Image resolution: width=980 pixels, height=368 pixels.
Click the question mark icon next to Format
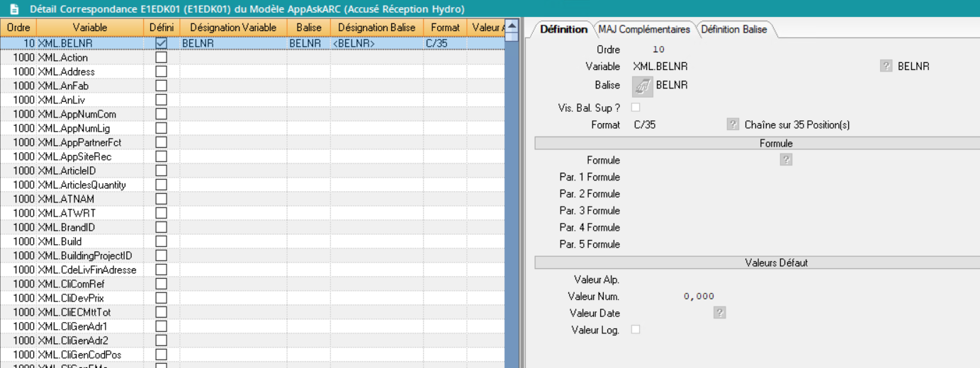(733, 125)
